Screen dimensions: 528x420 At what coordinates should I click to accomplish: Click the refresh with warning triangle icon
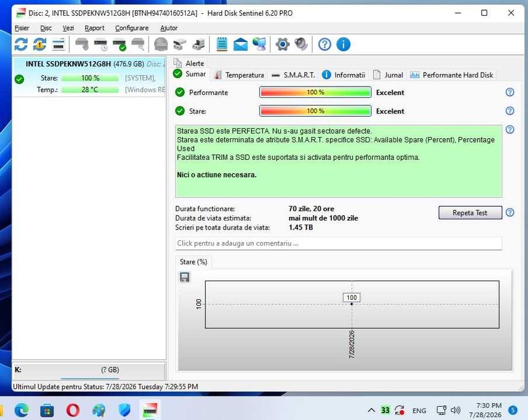pyautogui.click(x=40, y=44)
